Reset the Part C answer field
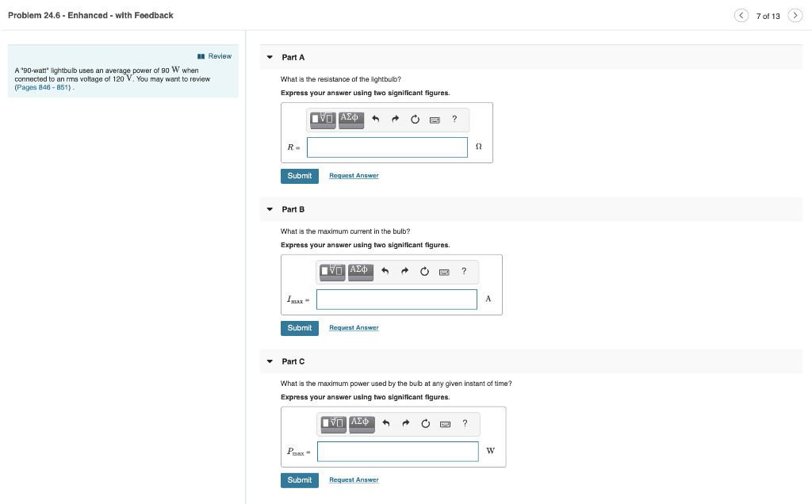Image resolution: width=812 pixels, height=504 pixels. 426,424
